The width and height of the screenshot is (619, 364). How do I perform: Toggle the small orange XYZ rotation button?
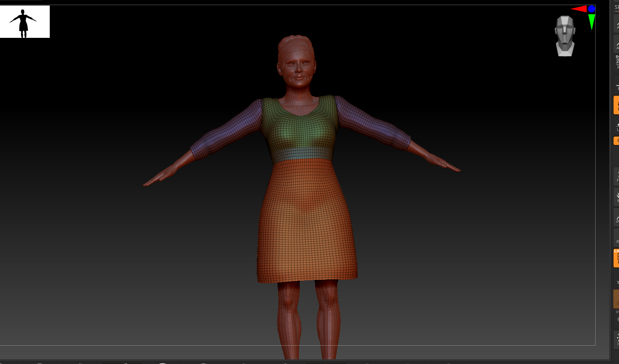616,141
